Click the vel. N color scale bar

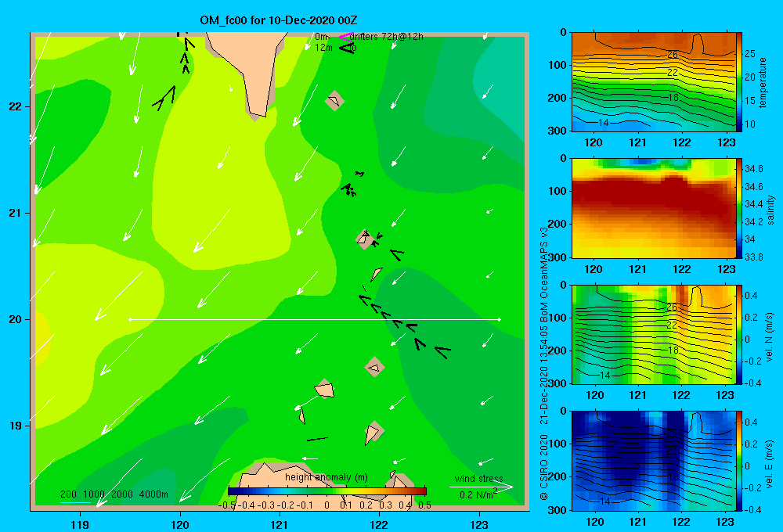pos(739,334)
